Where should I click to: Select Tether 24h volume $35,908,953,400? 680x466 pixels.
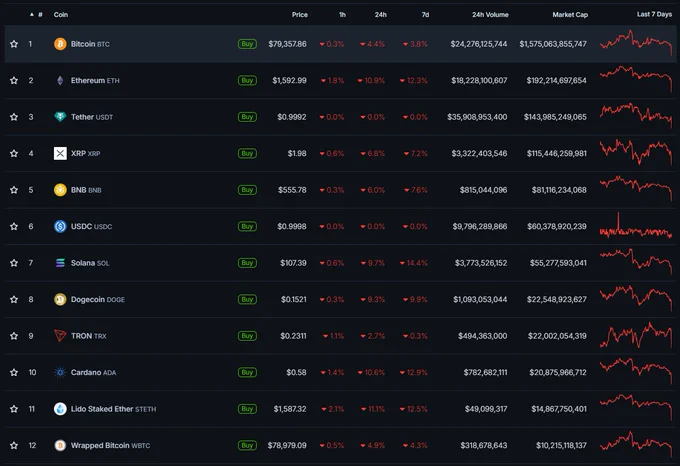[477, 117]
